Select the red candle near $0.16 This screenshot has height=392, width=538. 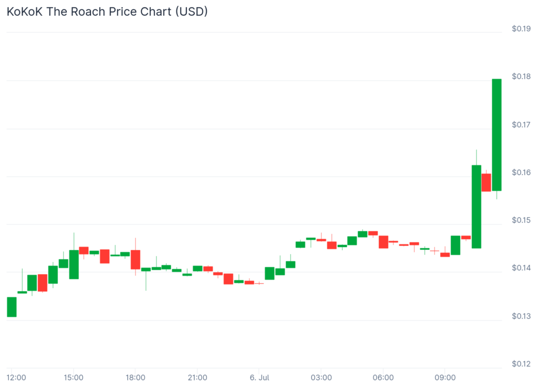point(486,182)
